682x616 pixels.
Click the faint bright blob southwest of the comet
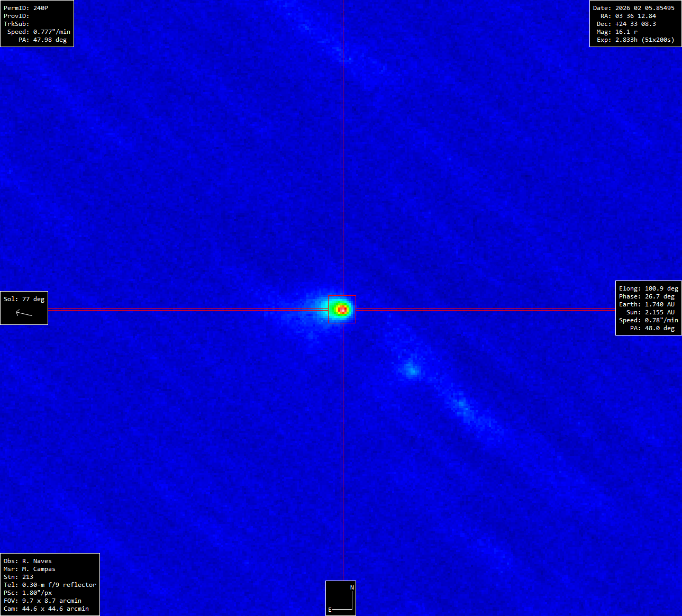pyautogui.click(x=411, y=368)
